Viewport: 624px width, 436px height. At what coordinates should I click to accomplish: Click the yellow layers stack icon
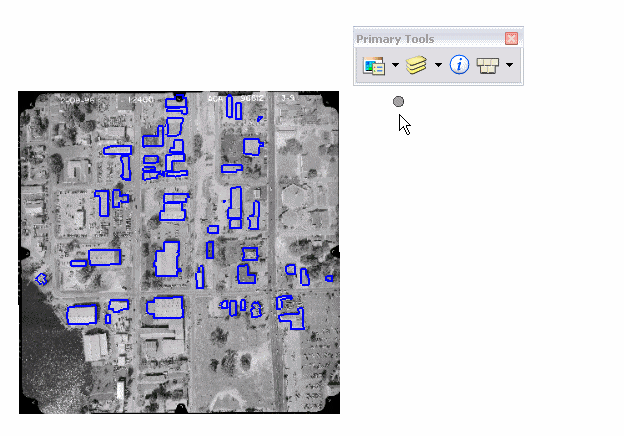click(416, 65)
